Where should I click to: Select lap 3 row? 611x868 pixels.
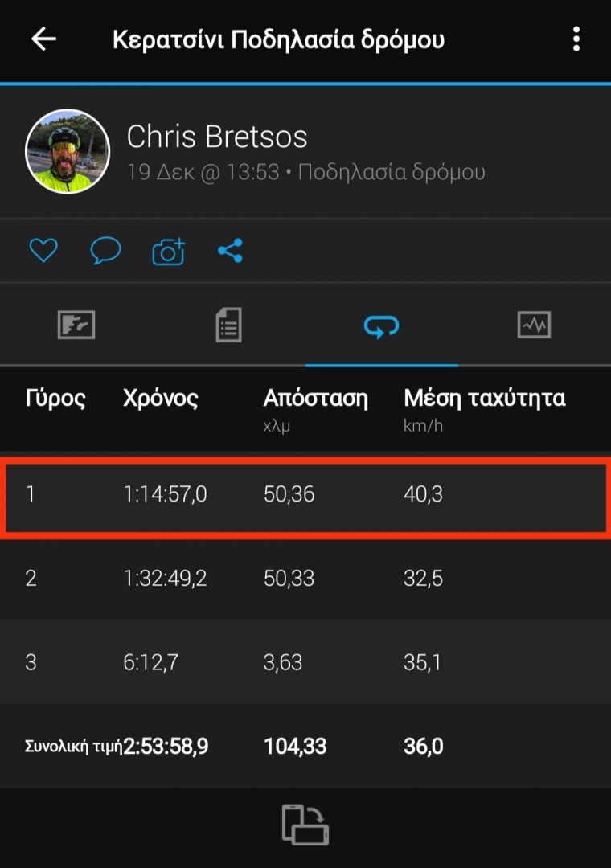305,661
